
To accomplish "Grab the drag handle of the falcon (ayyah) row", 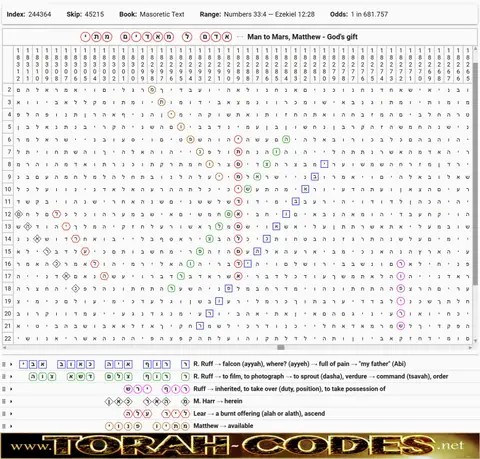I will pos(4,364).
